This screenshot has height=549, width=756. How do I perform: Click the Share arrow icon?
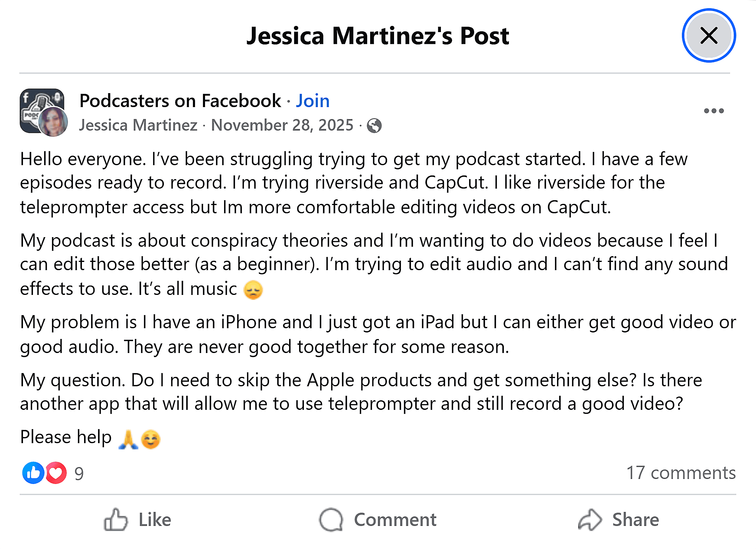pos(590,519)
